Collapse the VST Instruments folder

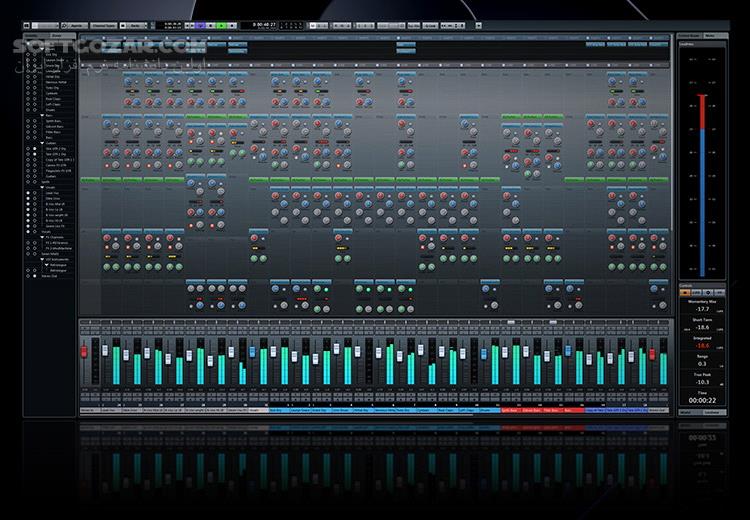coord(42,259)
